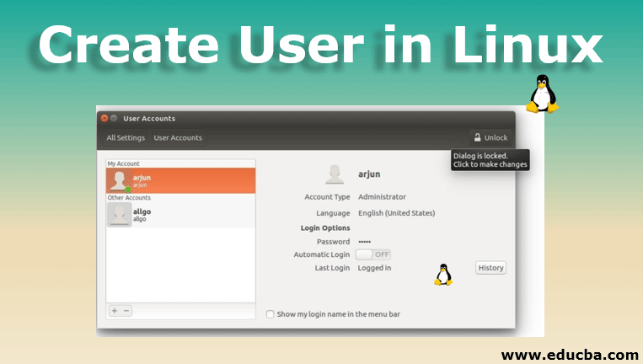Screen dimensions: 643x364
Task: Click the arjun profile avatar in details
Action: pos(335,174)
